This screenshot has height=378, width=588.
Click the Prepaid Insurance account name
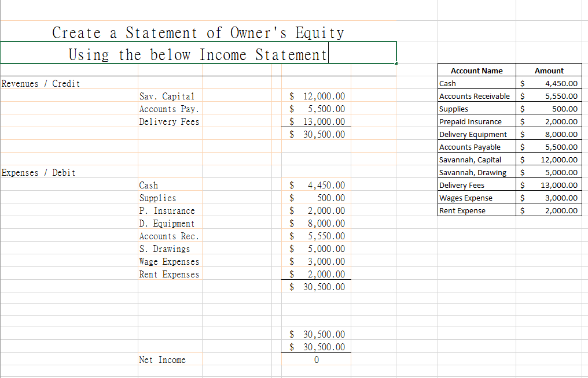click(476, 121)
